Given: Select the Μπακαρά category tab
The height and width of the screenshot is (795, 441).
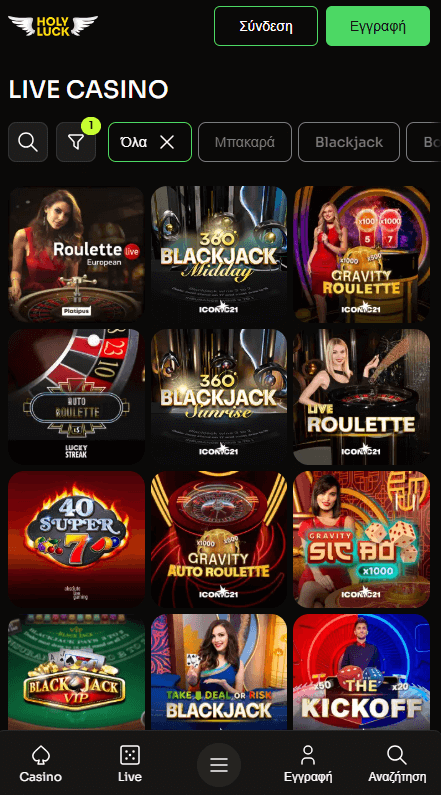Looking at the screenshot, I should tap(245, 142).
